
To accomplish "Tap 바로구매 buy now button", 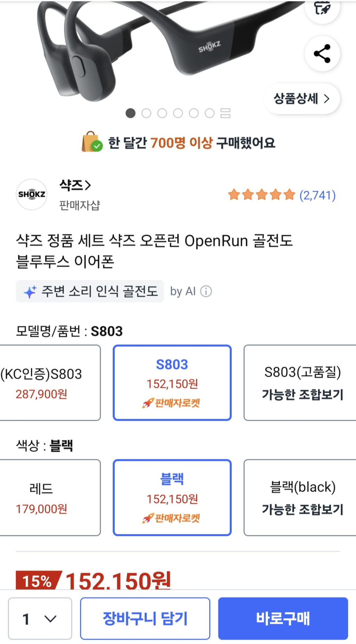I will pyautogui.click(x=283, y=618).
